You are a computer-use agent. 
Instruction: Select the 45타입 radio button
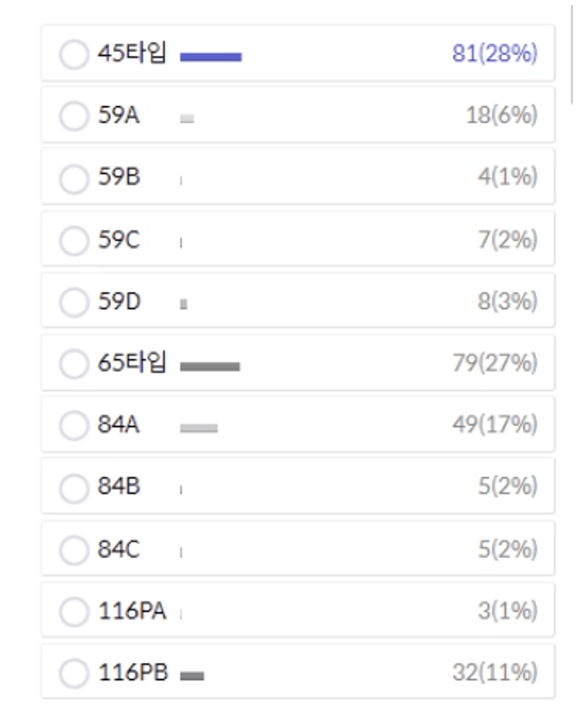click(x=74, y=55)
